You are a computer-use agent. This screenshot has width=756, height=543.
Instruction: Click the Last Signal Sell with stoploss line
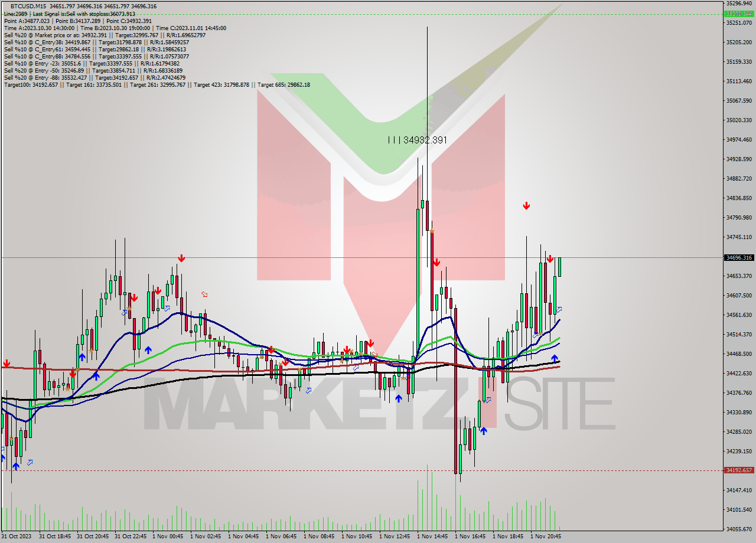coord(70,14)
